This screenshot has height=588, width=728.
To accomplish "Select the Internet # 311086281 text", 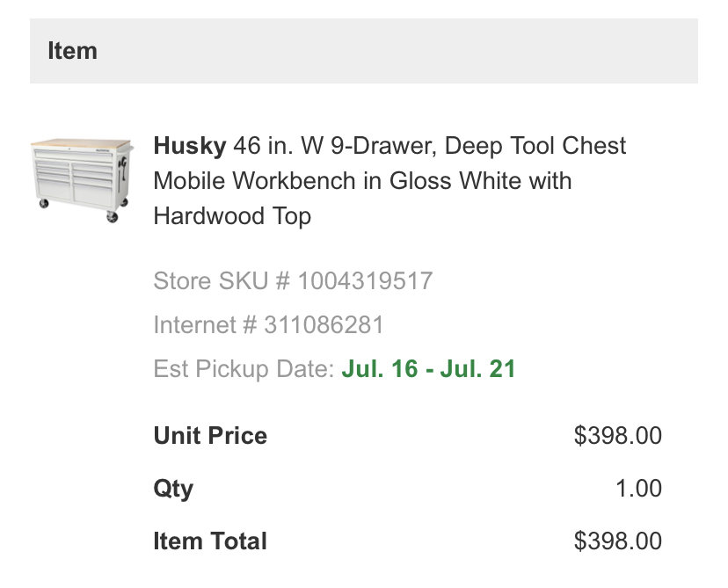I will point(268,325).
